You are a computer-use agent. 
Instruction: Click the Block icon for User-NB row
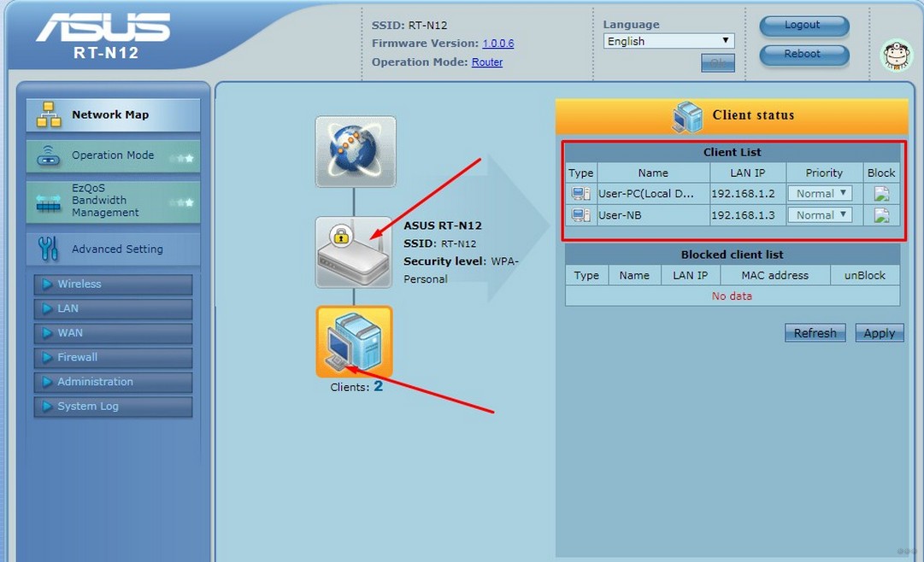pyautogui.click(x=881, y=215)
